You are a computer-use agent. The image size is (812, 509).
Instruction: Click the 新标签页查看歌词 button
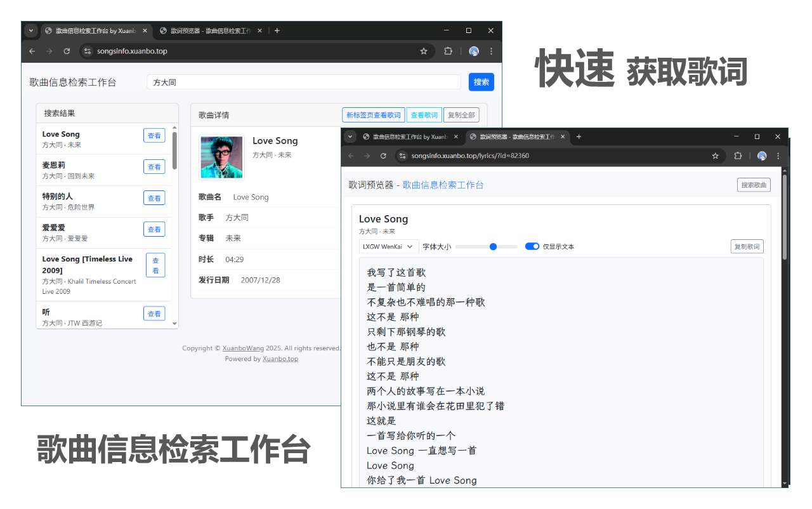point(373,115)
